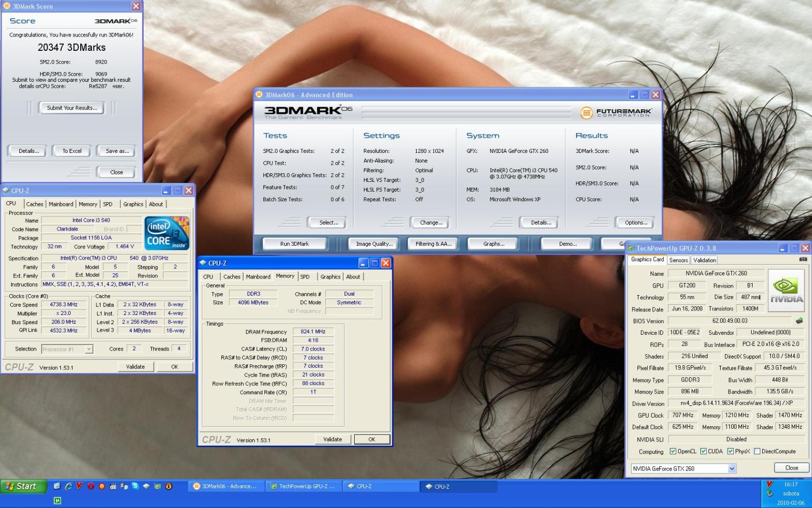812x508 pixels.
Task: Switch to 3DMark06 Advanced taskbar button
Action: click(226, 486)
